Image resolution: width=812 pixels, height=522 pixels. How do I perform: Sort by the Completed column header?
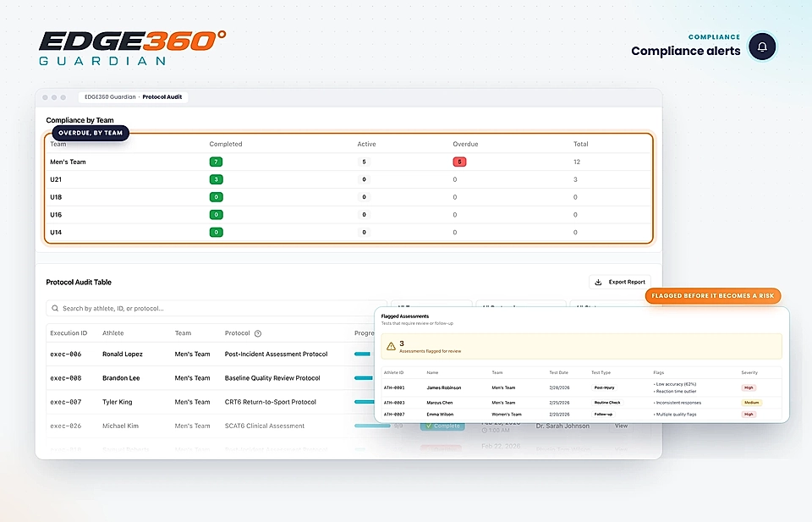tap(225, 144)
